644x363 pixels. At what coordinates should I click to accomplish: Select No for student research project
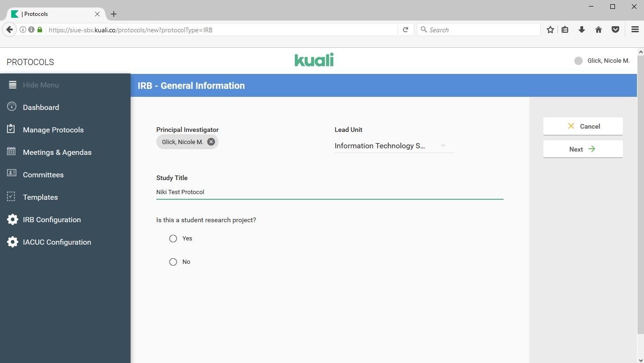click(173, 262)
